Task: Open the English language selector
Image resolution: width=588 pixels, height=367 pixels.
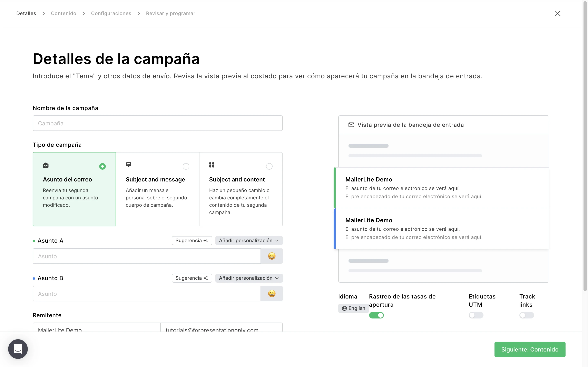Action: tap(353, 308)
